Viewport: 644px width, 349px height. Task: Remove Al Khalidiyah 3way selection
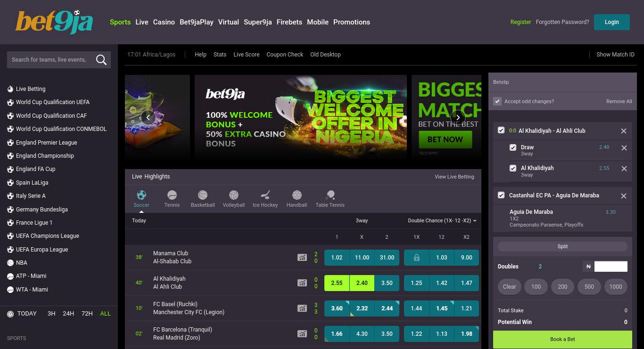(624, 169)
